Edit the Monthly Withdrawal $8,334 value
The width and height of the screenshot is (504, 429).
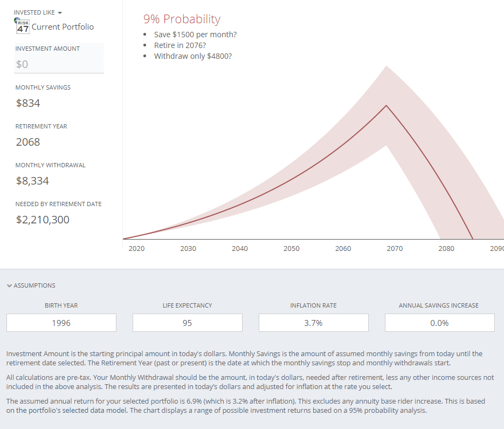(32, 181)
